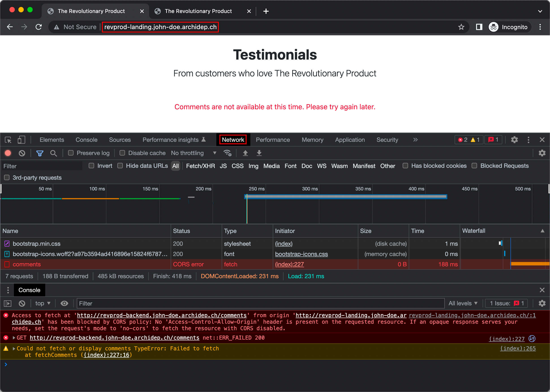Export HAR file with download icon
550x392 pixels.
[259, 153]
